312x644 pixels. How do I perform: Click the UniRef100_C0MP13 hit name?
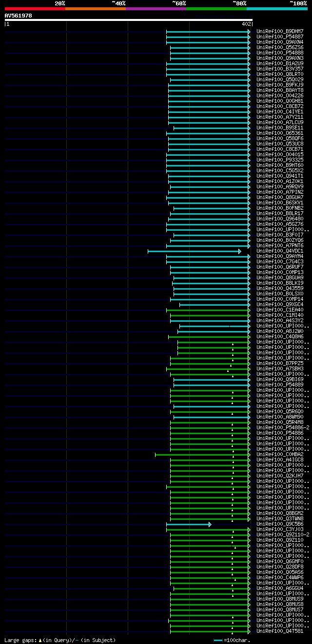280,272
